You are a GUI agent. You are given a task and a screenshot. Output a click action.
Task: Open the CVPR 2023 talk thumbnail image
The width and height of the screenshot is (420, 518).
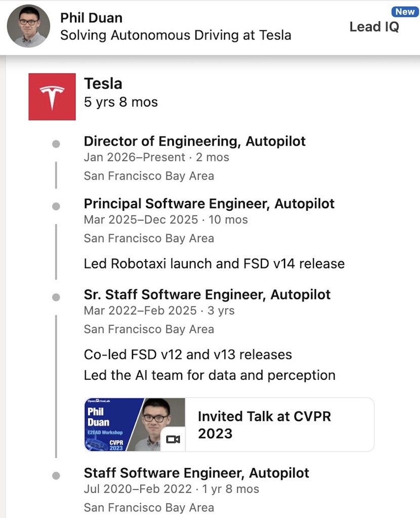134,424
